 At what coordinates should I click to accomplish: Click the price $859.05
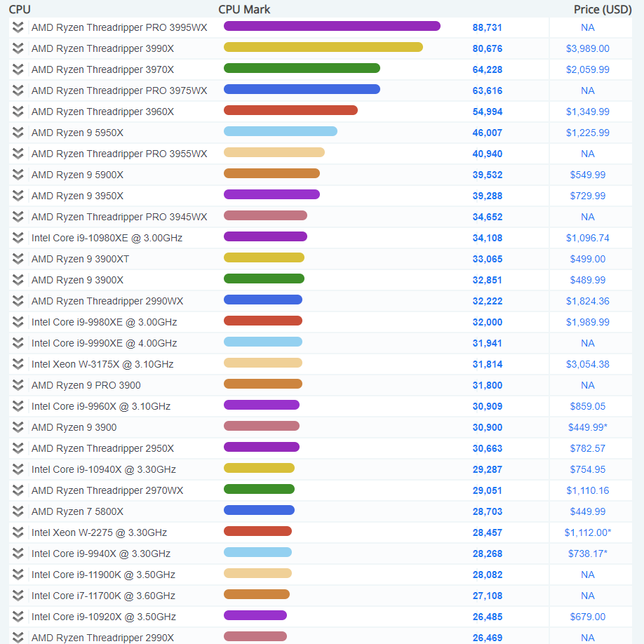tap(588, 406)
